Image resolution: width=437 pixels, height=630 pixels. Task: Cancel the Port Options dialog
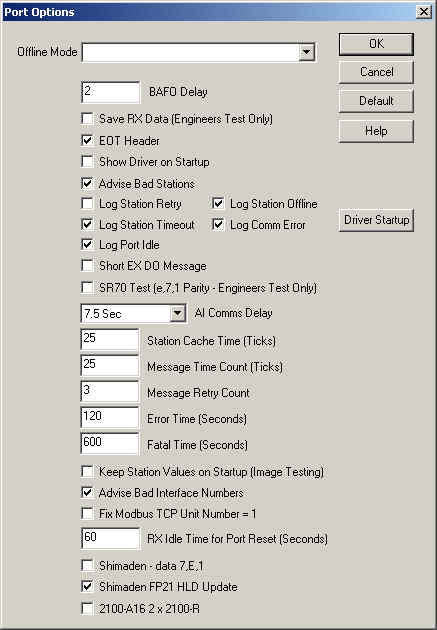coord(376,72)
